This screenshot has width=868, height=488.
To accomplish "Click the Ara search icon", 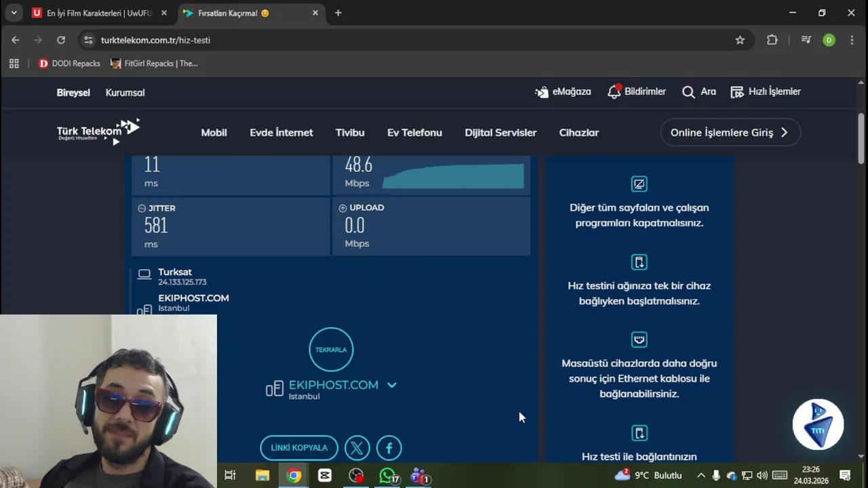I will (688, 92).
